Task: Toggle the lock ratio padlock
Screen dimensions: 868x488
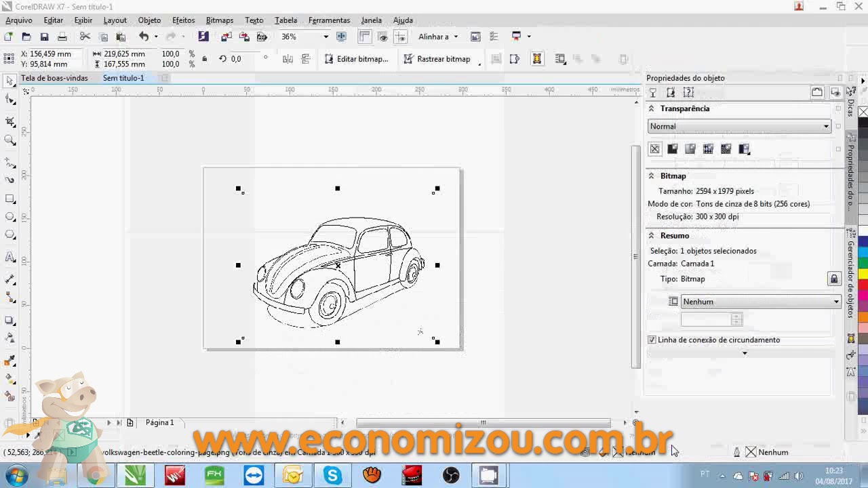Action: click(x=205, y=59)
